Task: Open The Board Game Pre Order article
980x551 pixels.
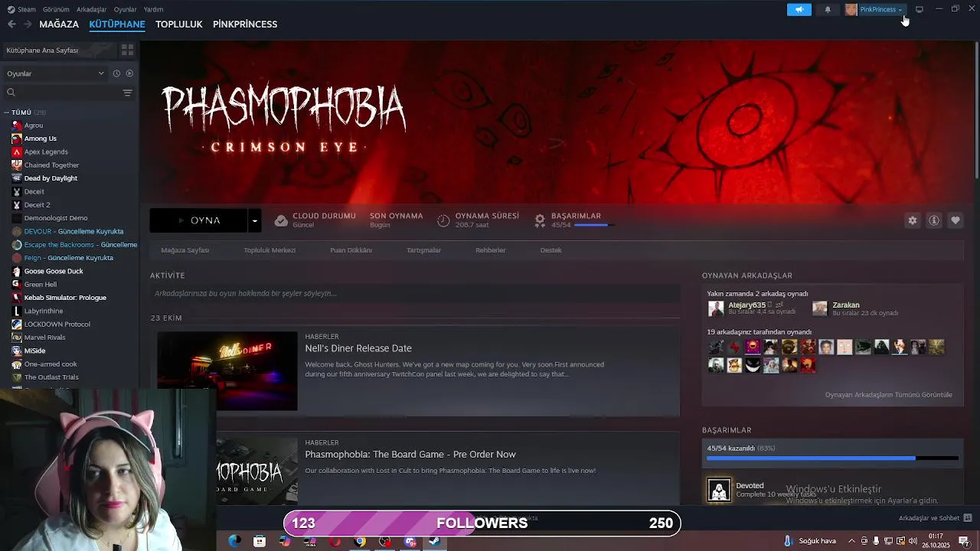Action: pos(410,454)
